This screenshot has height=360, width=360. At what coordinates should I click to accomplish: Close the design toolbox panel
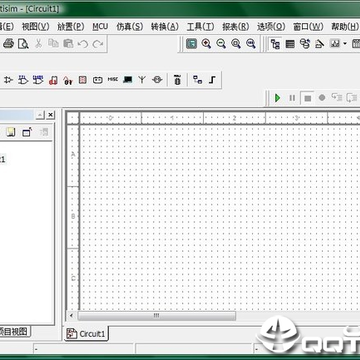(50, 115)
